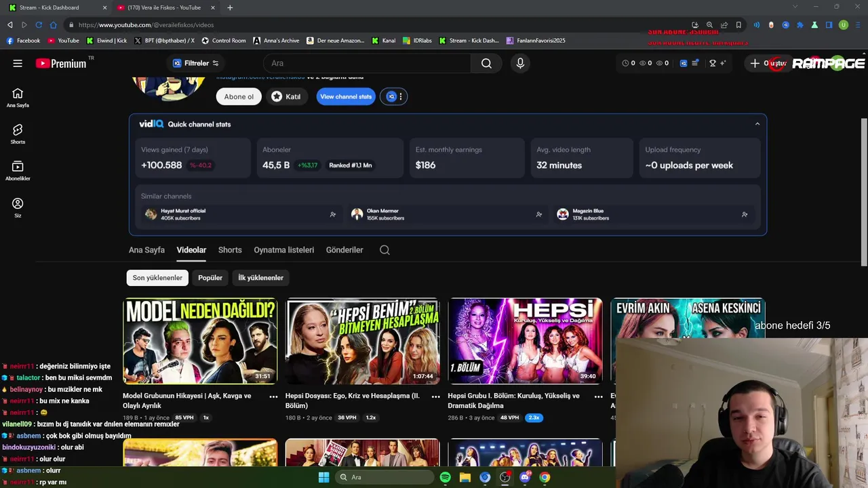
Task: Select the Videolar tab
Action: (191, 250)
